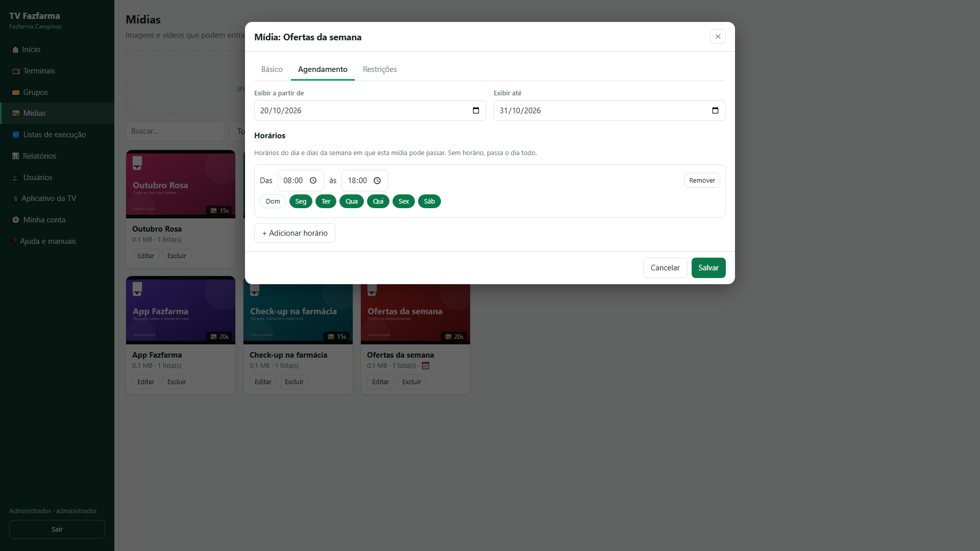Open clock picker on 08:00 start time
Screen dimensions: 980x551
pos(313,181)
